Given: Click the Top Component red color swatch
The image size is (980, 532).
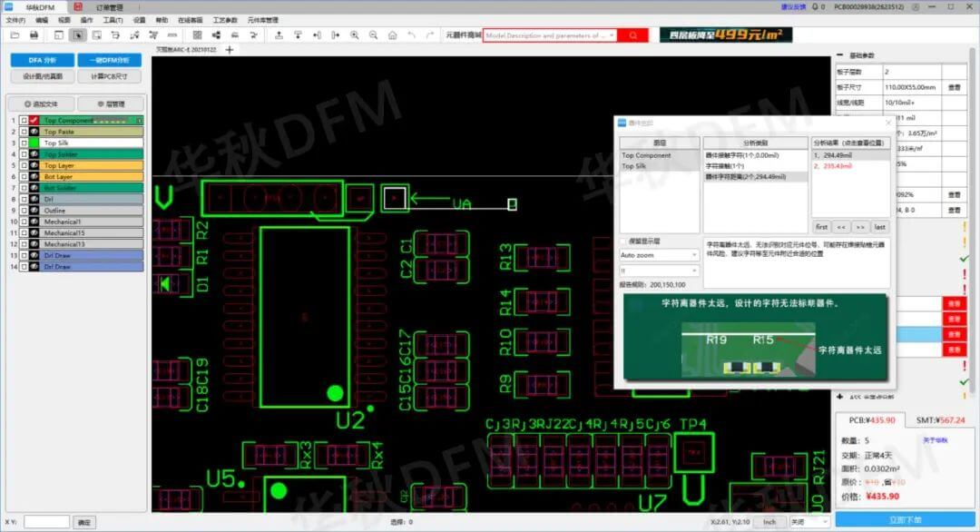Looking at the screenshot, I should (34, 120).
